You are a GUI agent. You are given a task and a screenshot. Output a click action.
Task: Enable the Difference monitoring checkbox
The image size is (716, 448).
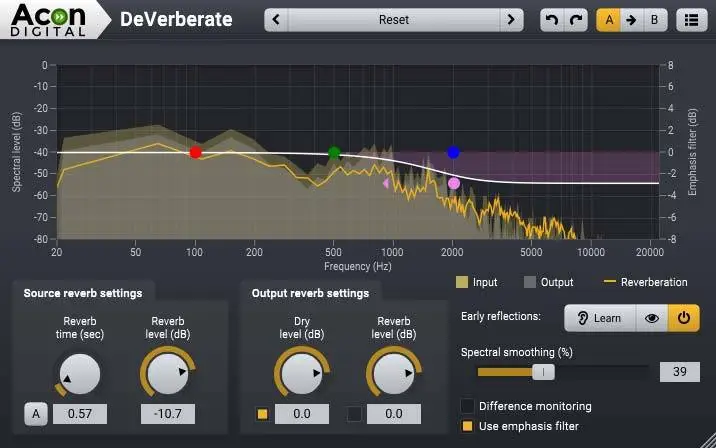[x=467, y=406]
